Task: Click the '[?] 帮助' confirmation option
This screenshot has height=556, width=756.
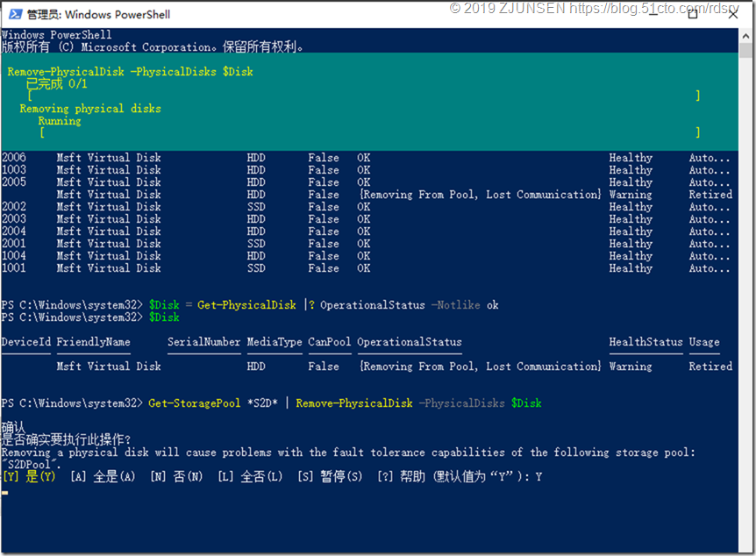Action: point(401,477)
